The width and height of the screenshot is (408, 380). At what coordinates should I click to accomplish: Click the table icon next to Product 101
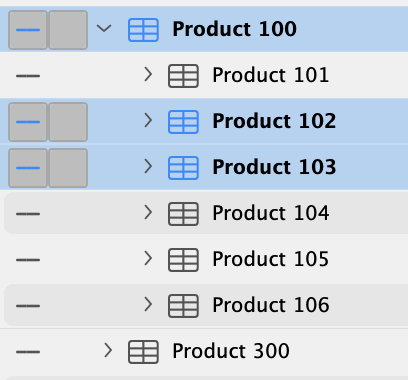(183, 76)
